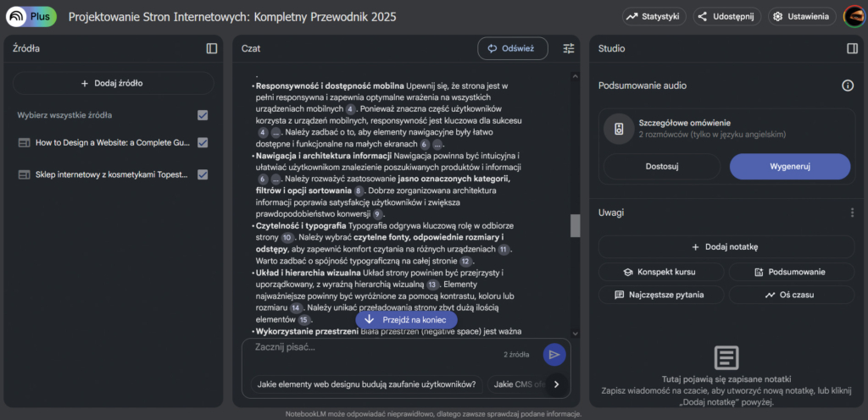
Task: Collapse the Studio panel icon
Action: (852, 49)
